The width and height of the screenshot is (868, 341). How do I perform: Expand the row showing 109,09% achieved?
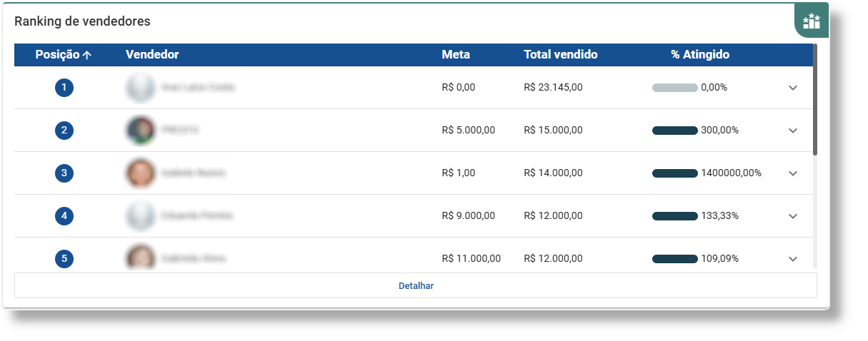pyautogui.click(x=792, y=258)
